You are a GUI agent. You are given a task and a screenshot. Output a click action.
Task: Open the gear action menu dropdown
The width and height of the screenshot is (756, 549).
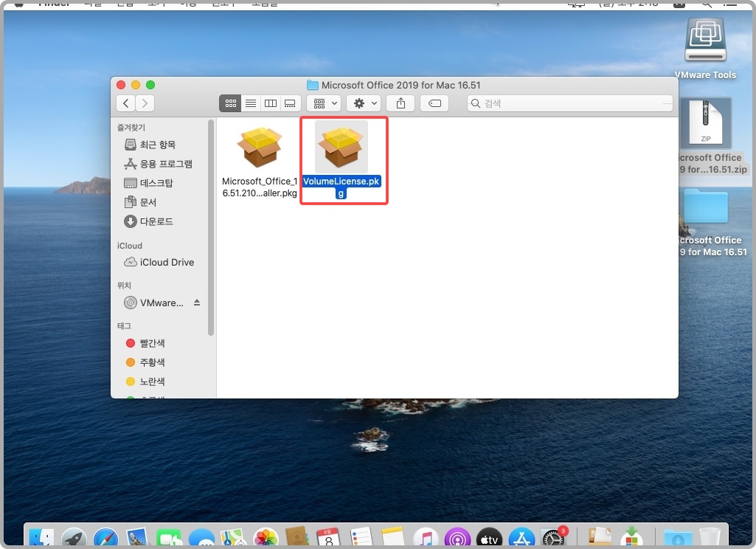pos(364,103)
